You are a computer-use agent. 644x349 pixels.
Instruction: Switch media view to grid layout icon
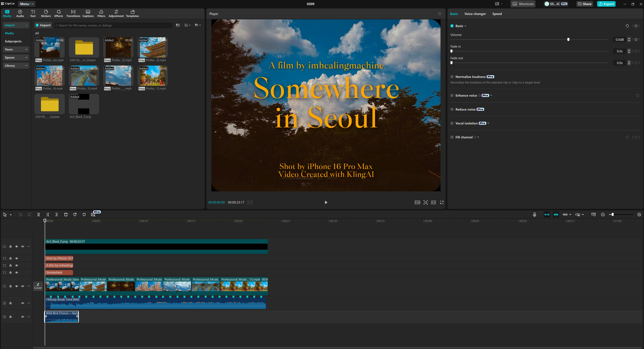[178, 25]
